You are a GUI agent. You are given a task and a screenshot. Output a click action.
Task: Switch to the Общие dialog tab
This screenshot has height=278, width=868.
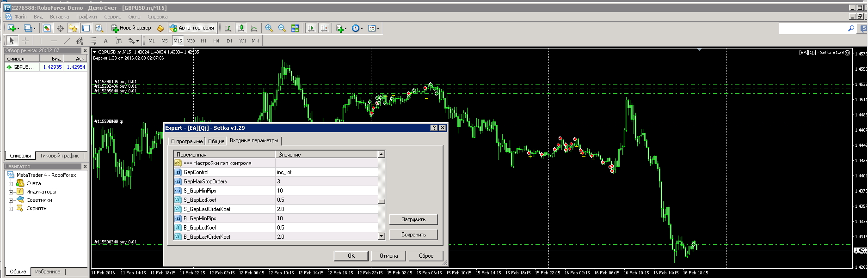coord(216,141)
